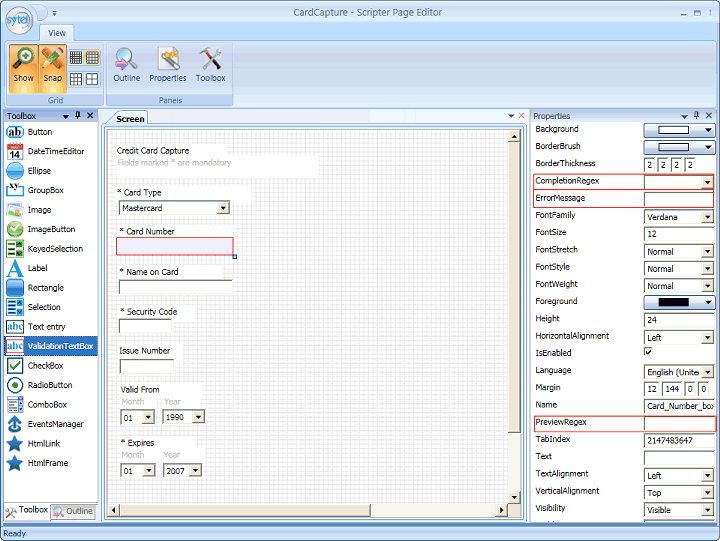Click the canvas scroll down arrow
720x541 pixels.
514,497
